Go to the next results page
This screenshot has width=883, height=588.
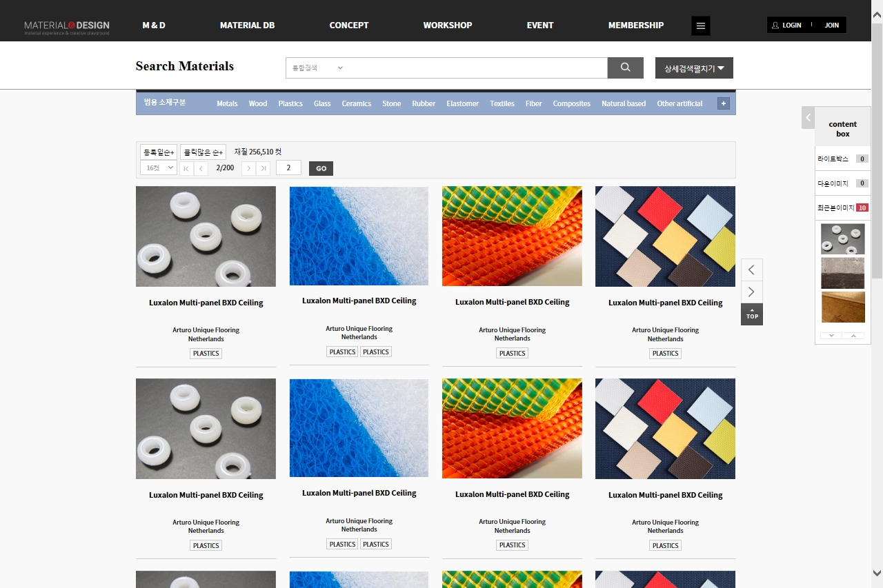tap(248, 168)
